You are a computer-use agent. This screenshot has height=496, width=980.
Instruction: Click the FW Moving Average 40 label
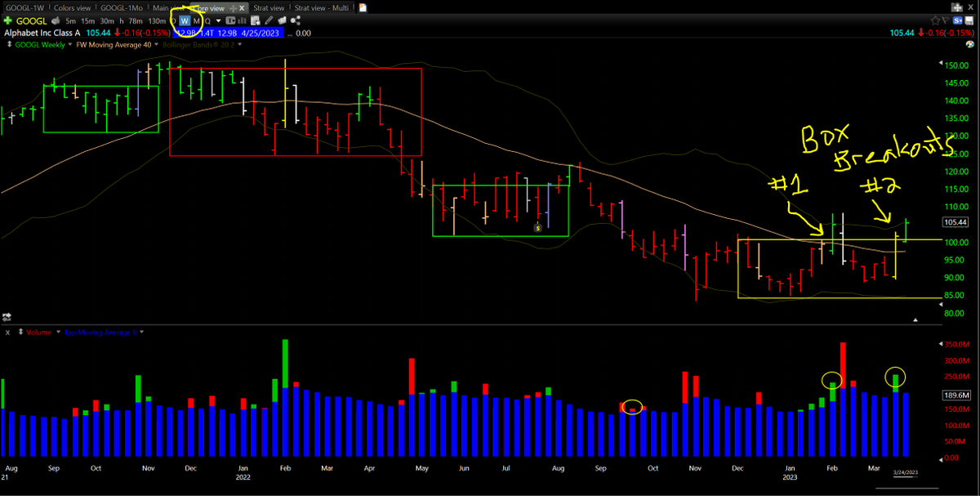[114, 44]
